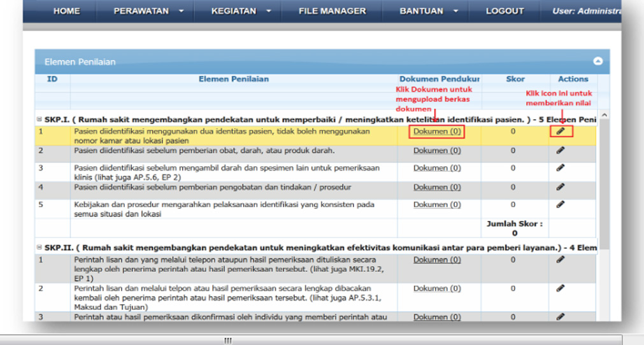The width and height of the screenshot is (644, 345).
Task: Edit score of SKP.I element 2 with pencil
Action: click(x=561, y=151)
